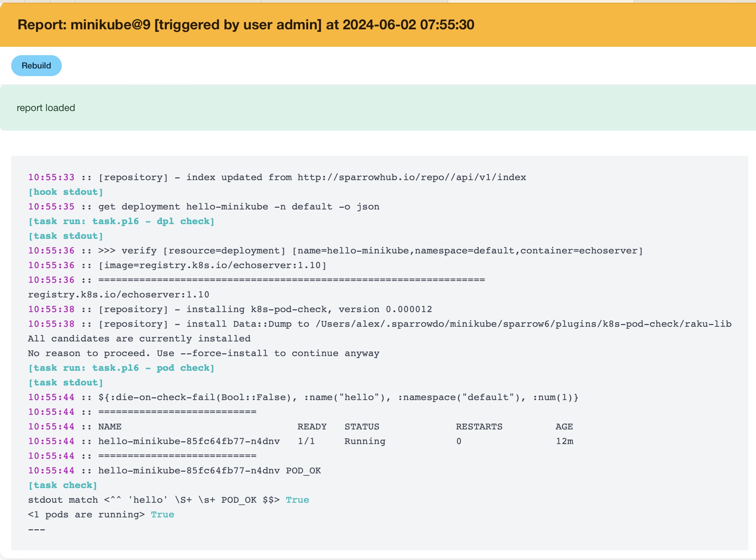Click 'All candidates are currently installed' line
756x560 pixels.
[x=139, y=339]
